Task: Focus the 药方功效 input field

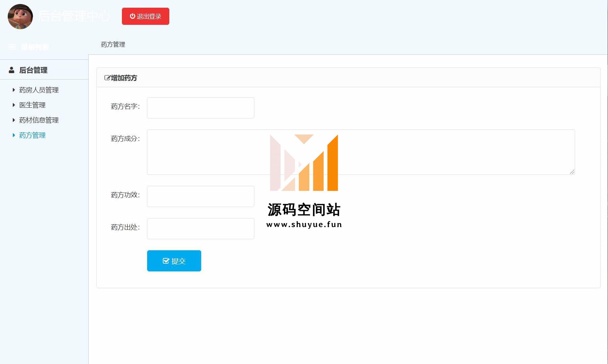Action: click(201, 196)
